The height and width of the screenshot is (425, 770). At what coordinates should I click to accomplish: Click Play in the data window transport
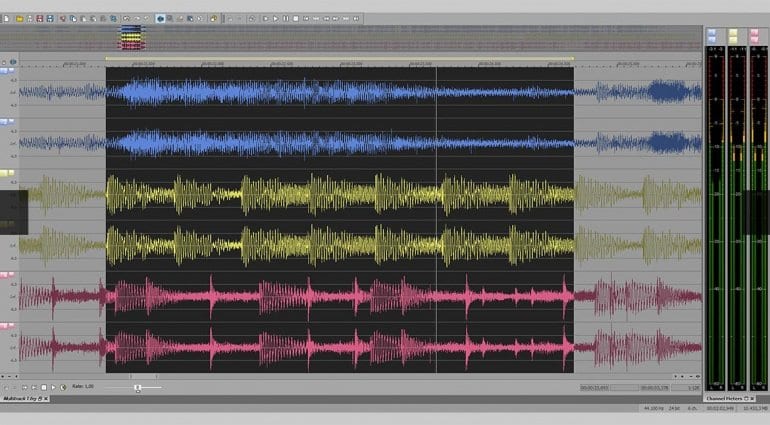[x=54, y=388]
